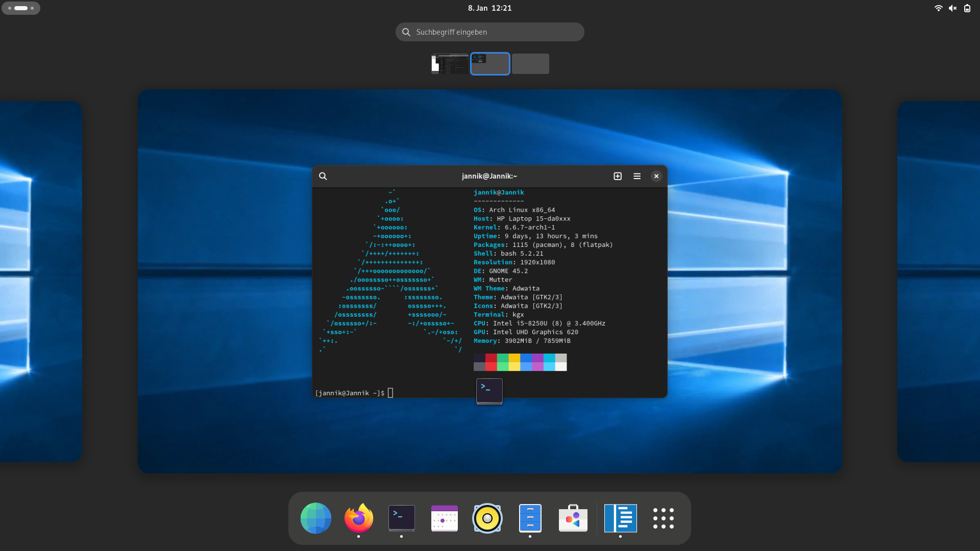Screen dimensions: 980x551
Task: Open the terminal hamburger menu
Action: tap(636, 176)
